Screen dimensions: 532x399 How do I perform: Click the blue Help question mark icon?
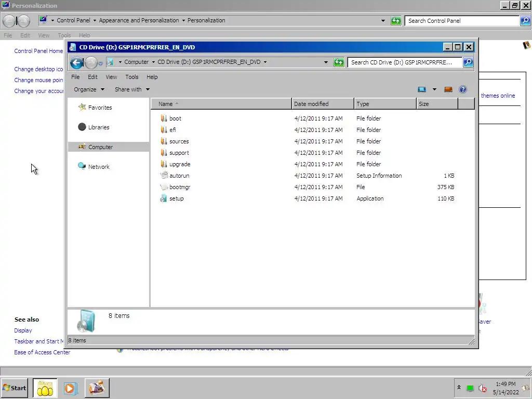[463, 89]
